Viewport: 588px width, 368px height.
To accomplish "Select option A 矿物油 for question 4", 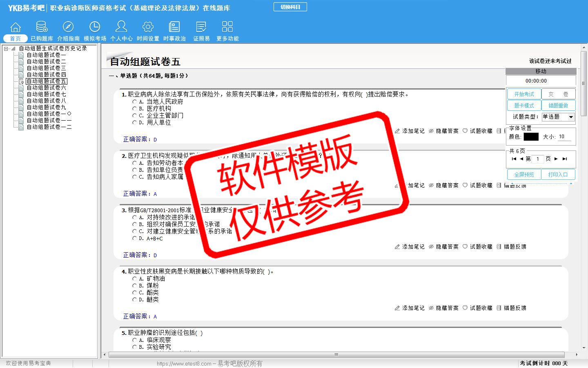I will [135, 279].
